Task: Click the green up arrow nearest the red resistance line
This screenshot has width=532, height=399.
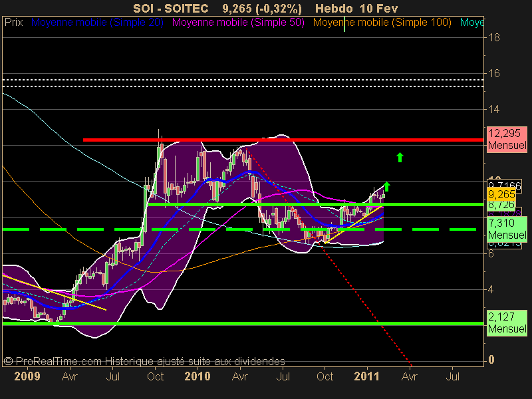Action: pyautogui.click(x=400, y=157)
